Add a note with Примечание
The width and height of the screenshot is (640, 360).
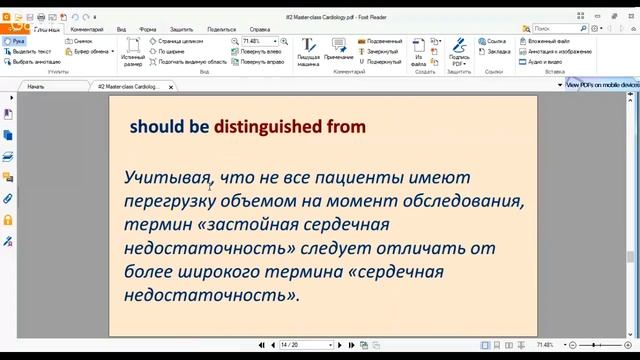pyautogui.click(x=339, y=50)
